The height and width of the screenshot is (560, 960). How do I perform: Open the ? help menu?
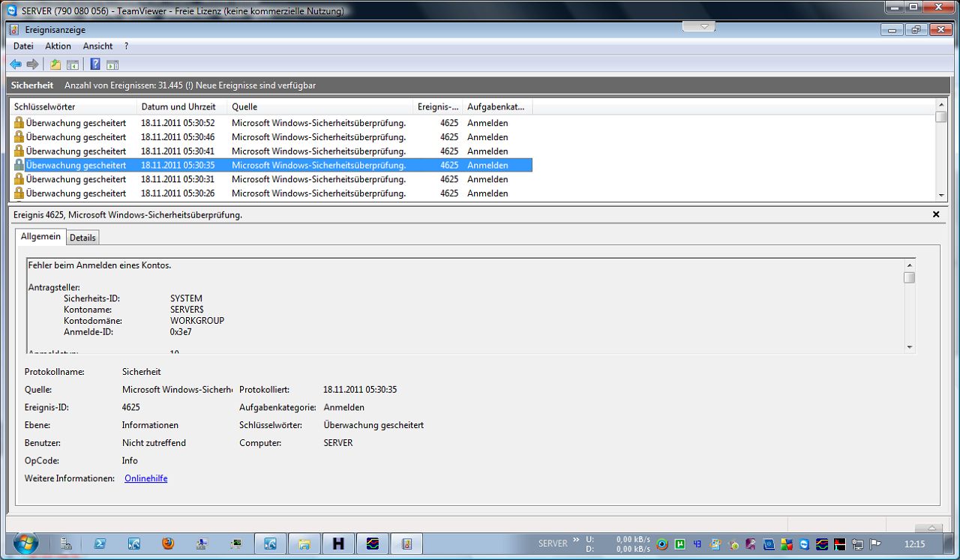click(127, 46)
